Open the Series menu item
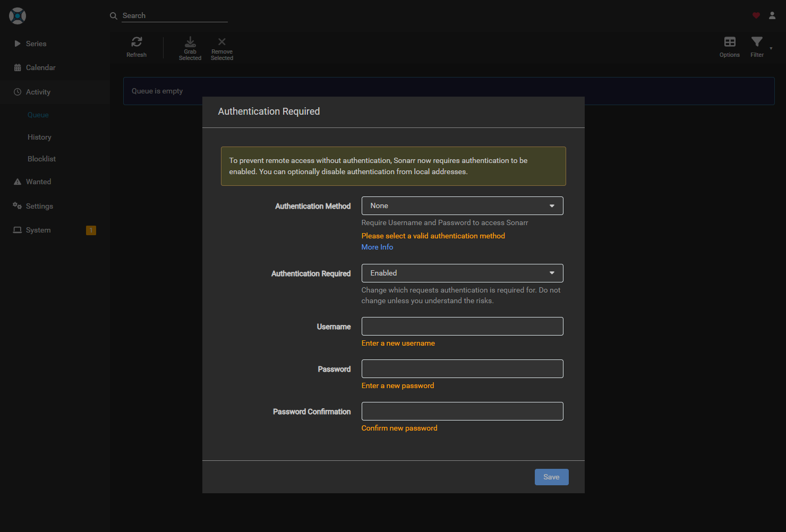 point(36,44)
